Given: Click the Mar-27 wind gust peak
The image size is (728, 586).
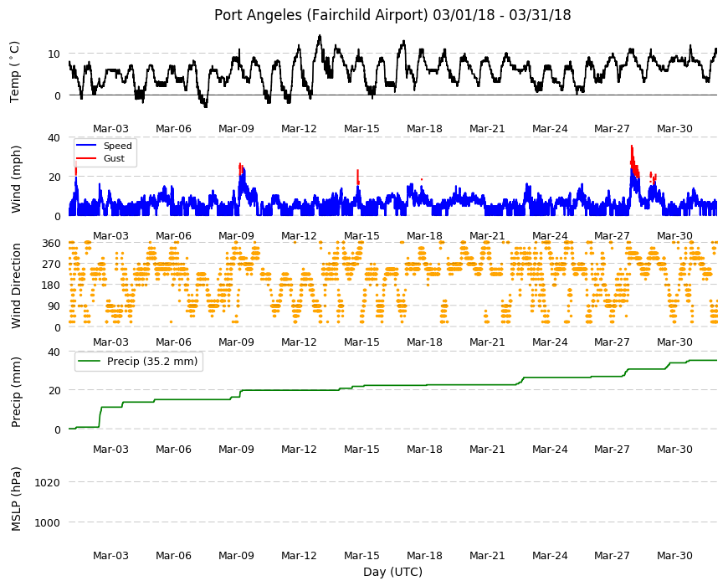Looking at the screenshot, I should [x=632, y=146].
